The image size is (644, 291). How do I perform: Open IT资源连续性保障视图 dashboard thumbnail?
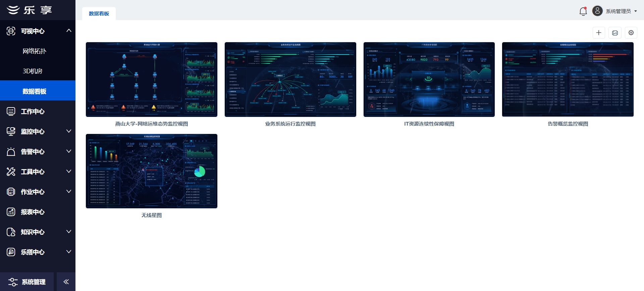coord(429,79)
